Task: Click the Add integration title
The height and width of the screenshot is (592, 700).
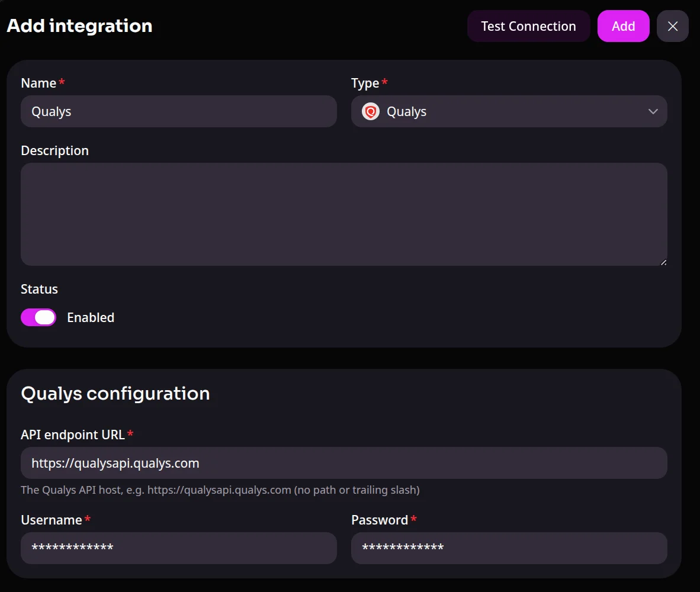Action: tap(79, 26)
